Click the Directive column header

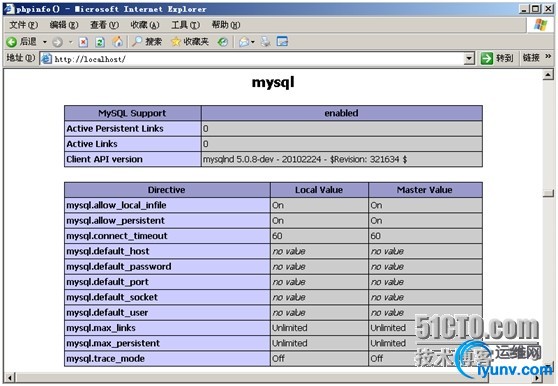[x=167, y=190]
